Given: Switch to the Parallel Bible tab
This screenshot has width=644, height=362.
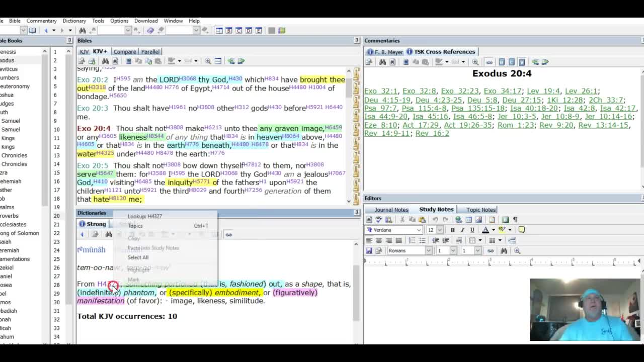Looking at the screenshot, I should [x=150, y=51].
